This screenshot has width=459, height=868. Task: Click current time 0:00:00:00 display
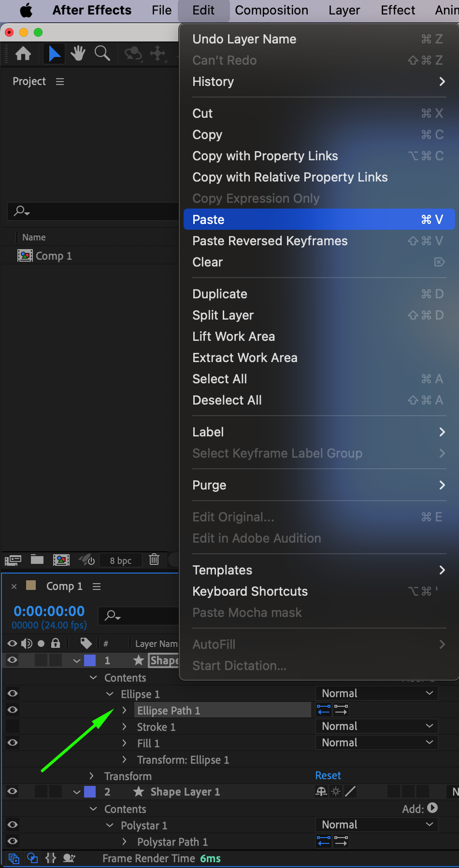tap(49, 611)
